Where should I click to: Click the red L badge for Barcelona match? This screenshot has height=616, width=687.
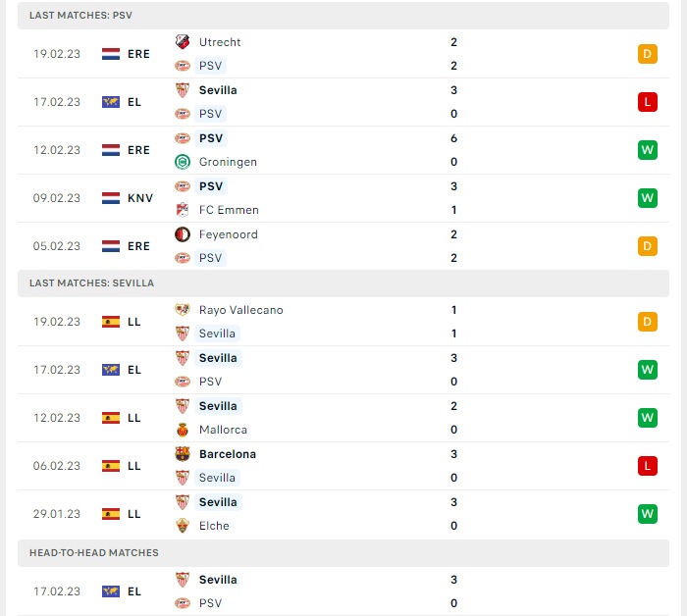pos(648,466)
